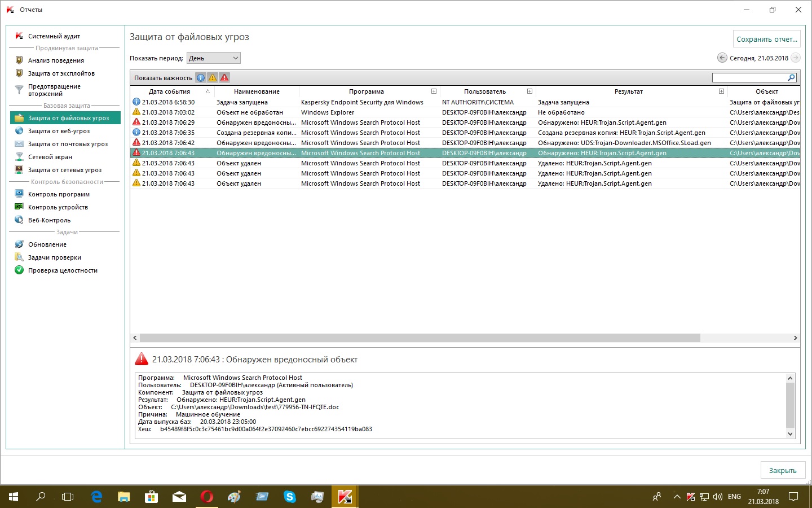The image size is (812, 508).
Task: Launch Opera browser from the taskbar
Action: click(x=207, y=497)
